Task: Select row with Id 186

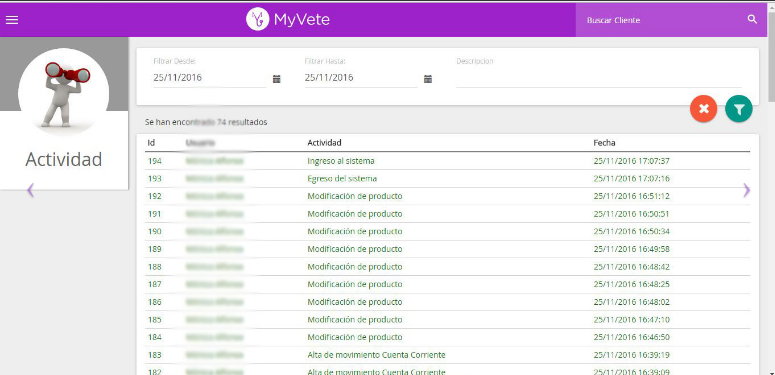Action: [x=447, y=302]
